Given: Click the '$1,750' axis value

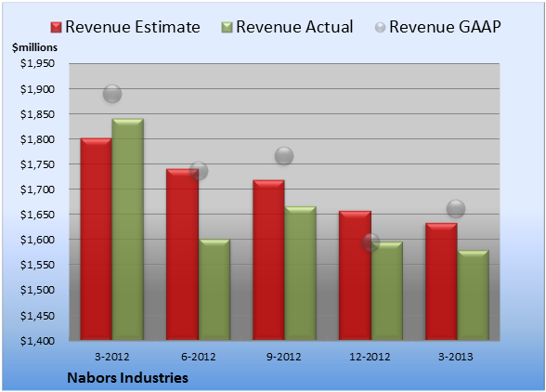Looking at the screenshot, I should pos(37,164).
